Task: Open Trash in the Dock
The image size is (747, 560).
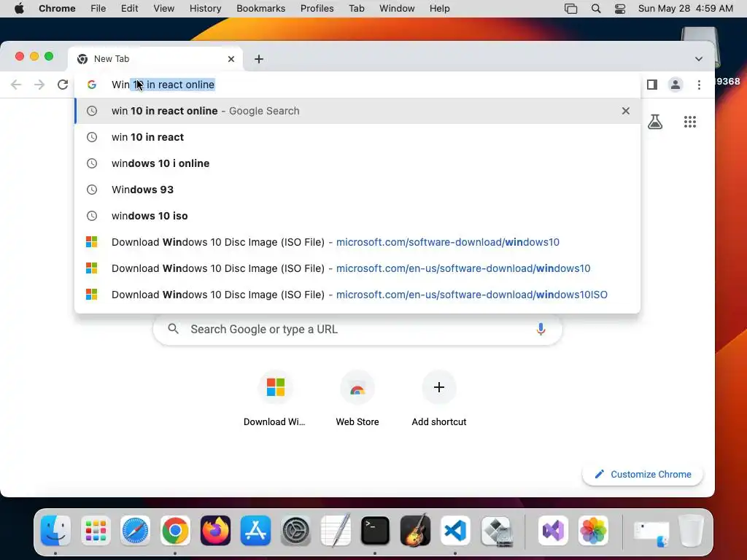Action: pyautogui.click(x=691, y=531)
